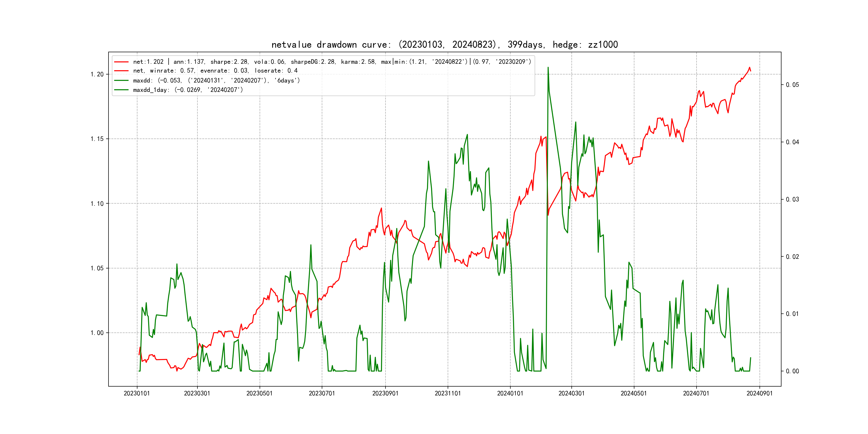Click the 20230101 x-axis tick label

(137, 394)
